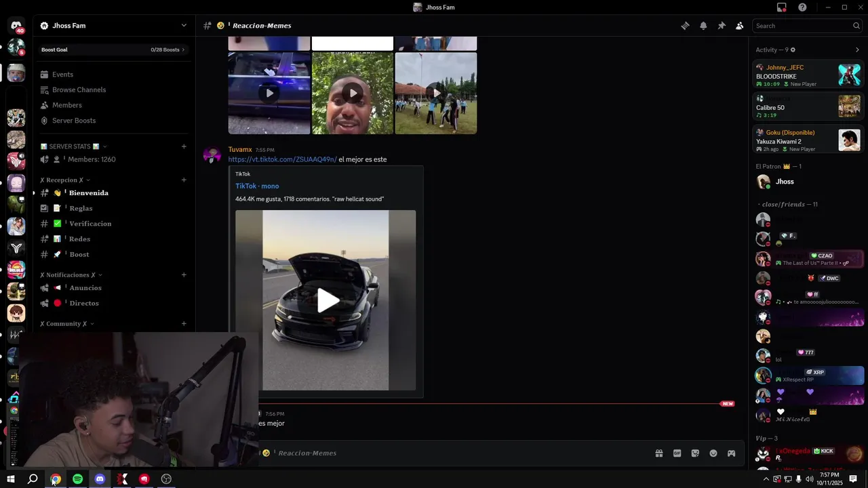Collapse the SERVER STATS category
This screenshot has height=488, width=868.
[73, 146]
